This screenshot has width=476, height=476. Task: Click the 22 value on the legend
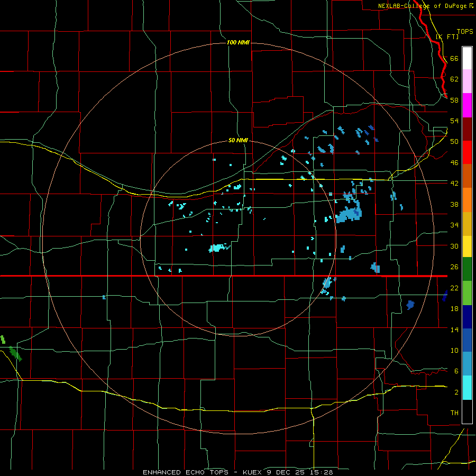pyautogui.click(x=454, y=288)
